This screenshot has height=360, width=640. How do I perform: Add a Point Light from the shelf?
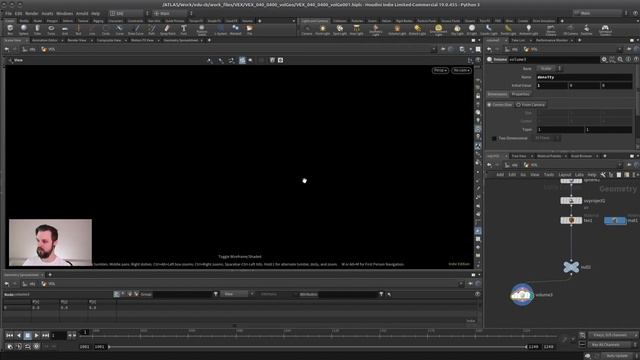[x=322, y=29]
